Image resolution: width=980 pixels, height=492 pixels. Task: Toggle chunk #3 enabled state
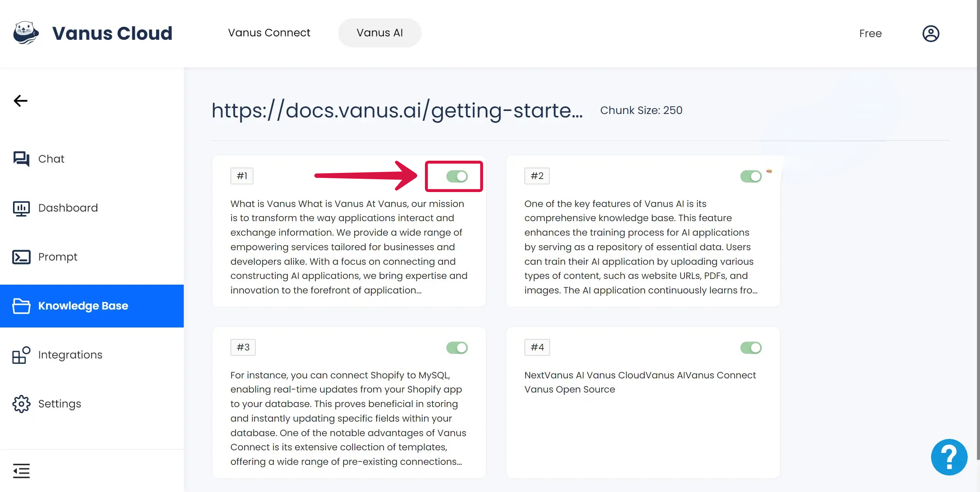[x=456, y=347]
